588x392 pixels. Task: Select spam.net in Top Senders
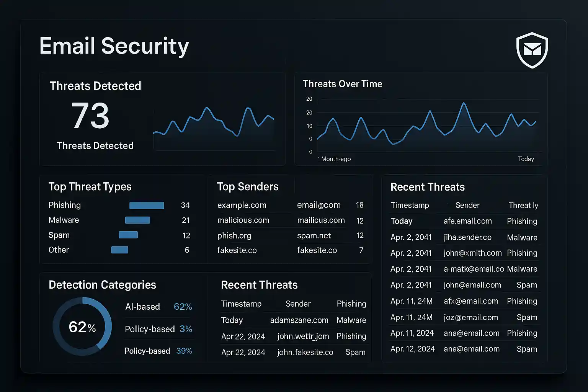click(x=314, y=236)
